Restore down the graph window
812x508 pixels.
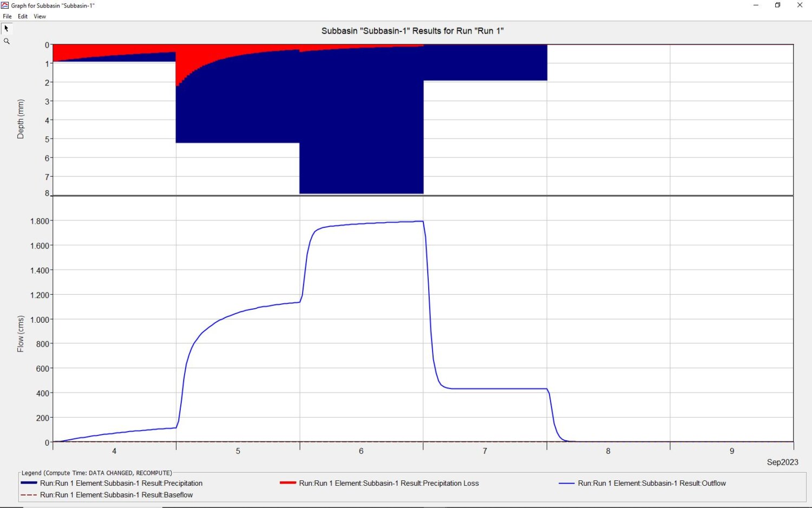pos(777,5)
